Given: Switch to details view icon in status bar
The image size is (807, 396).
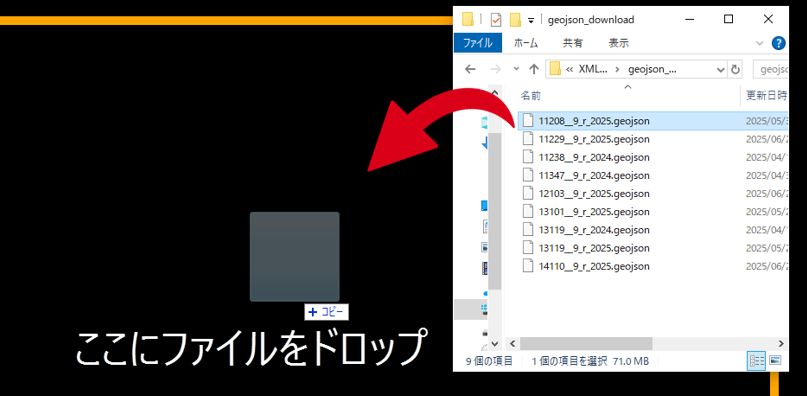Looking at the screenshot, I should (756, 361).
